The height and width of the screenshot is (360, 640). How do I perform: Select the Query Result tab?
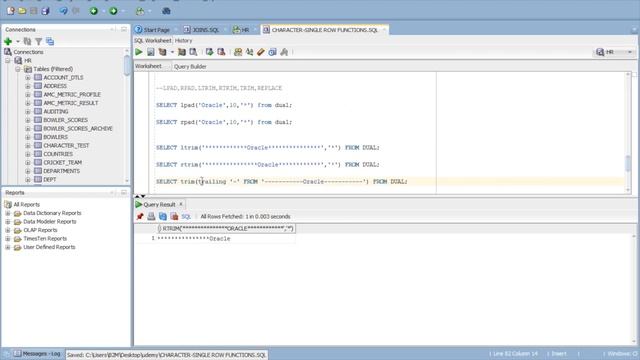(159, 204)
